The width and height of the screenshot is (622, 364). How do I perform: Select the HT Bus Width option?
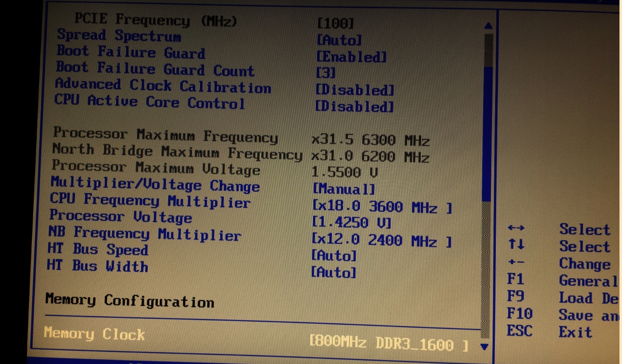[x=97, y=265]
